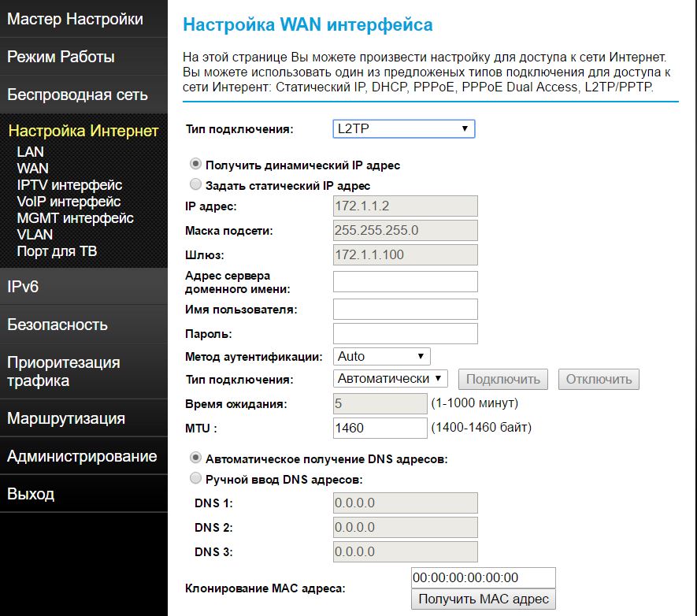Viewport: 697px width, 616px height.
Task: Expand the L2TP connection type dropdown
Action: pyautogui.click(x=403, y=129)
